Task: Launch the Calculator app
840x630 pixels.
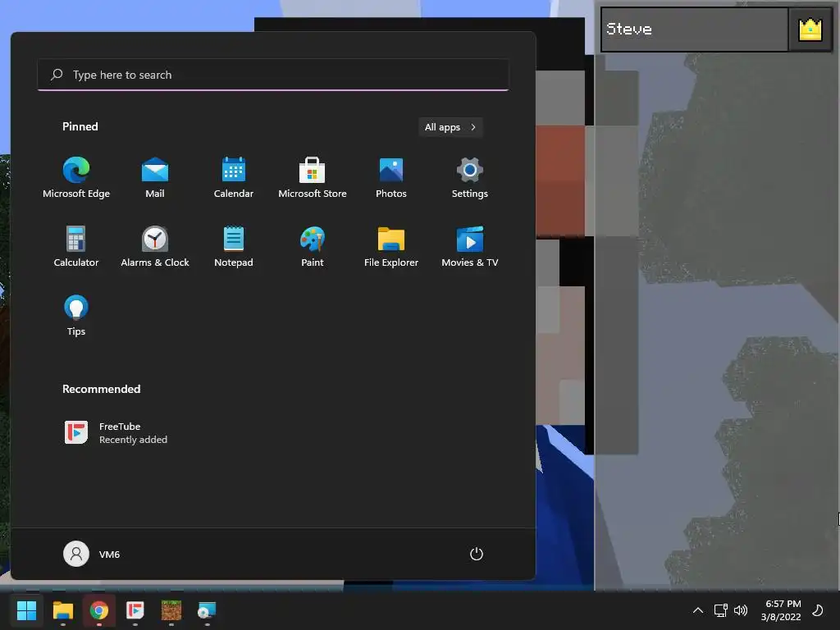Action: (76, 247)
